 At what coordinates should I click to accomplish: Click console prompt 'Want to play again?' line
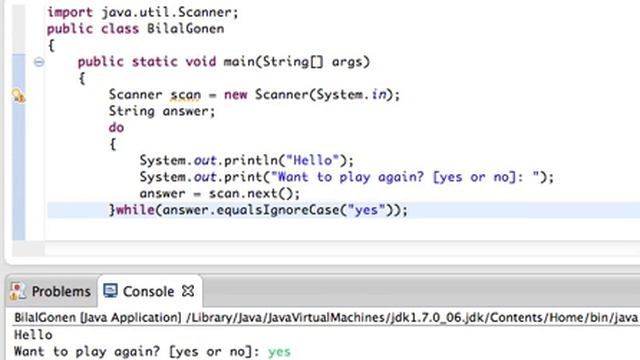[x=137, y=351]
